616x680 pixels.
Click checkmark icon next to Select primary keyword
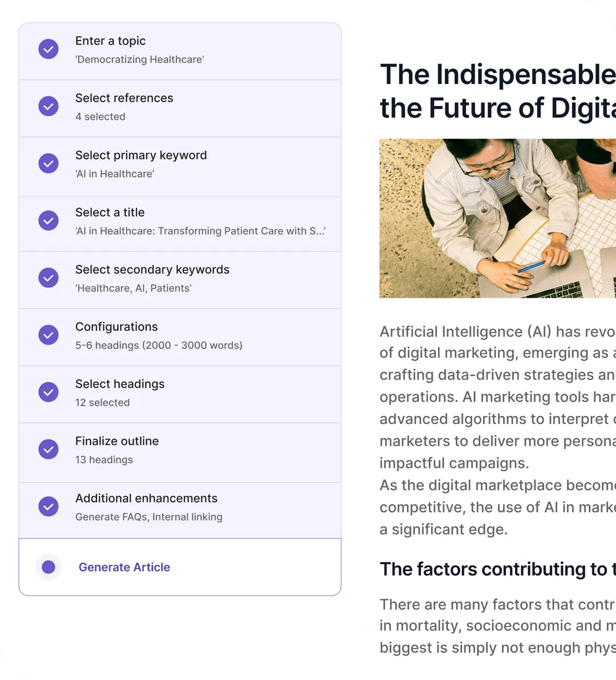coord(48,163)
